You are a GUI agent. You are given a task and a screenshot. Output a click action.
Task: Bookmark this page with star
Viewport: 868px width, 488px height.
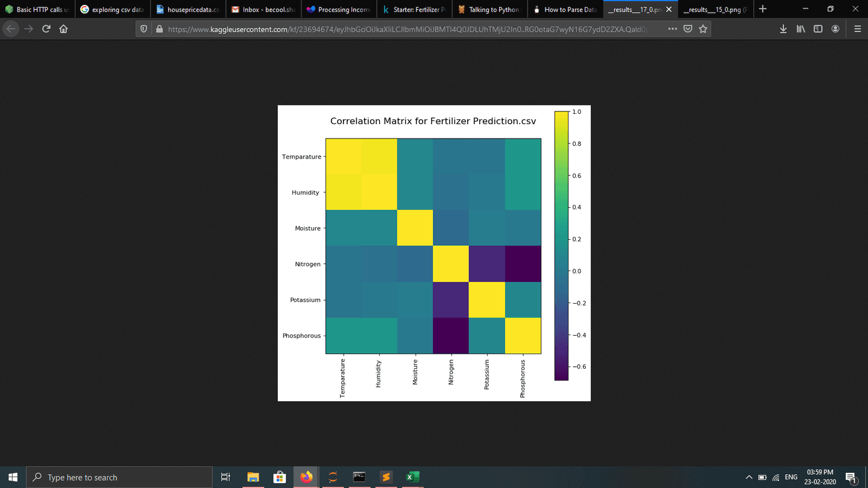coord(703,29)
